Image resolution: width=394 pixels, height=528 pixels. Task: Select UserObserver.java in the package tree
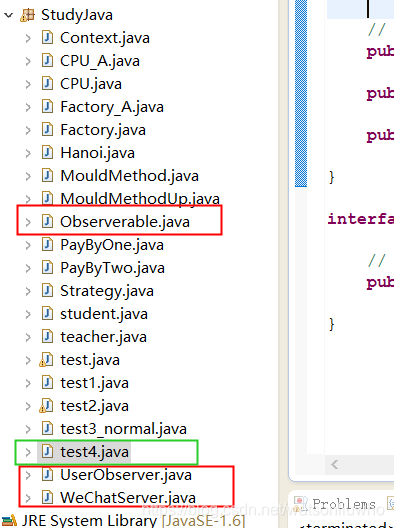click(126, 475)
